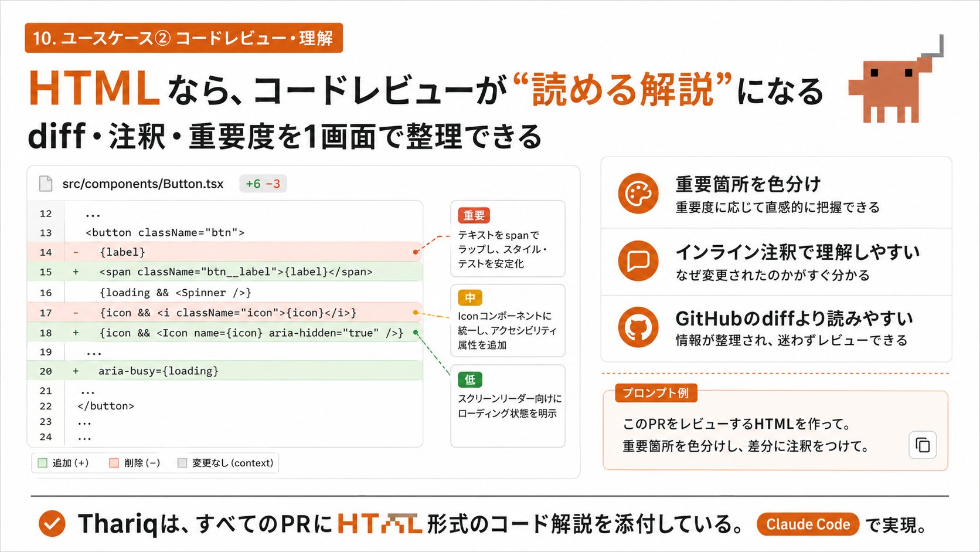Click added line 15 with span btn__label
Image resolution: width=980 pixels, height=552 pixels.
[224, 272]
